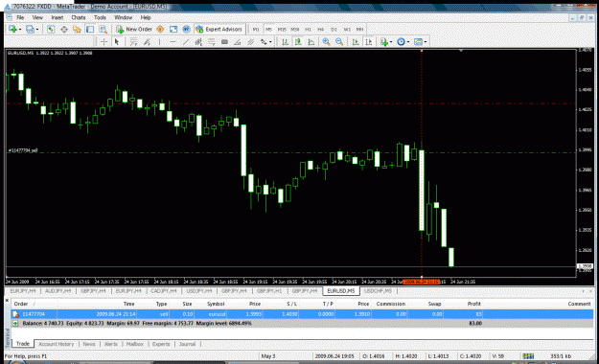The height and width of the screenshot is (364, 599).
Task: Open the File menu
Action: tap(20, 17)
